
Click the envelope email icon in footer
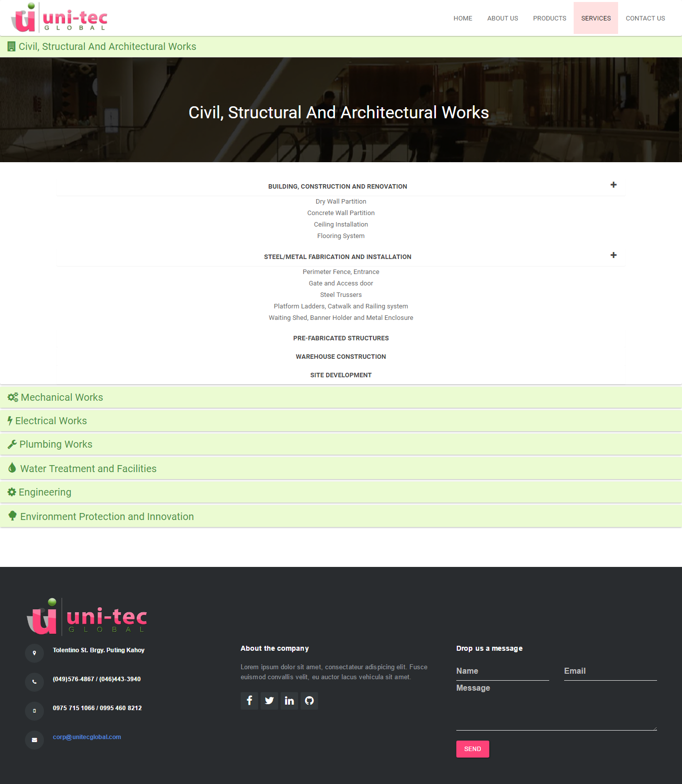pyautogui.click(x=34, y=740)
